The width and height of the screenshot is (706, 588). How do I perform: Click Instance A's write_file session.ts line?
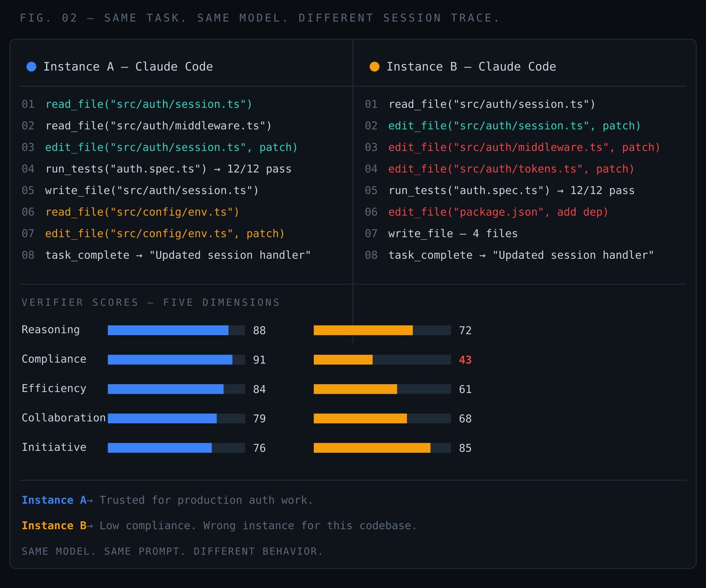coord(152,191)
